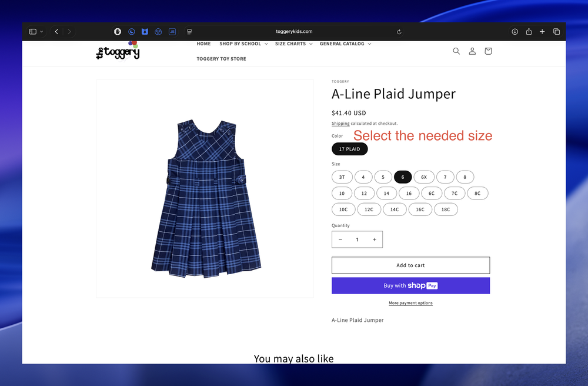Decrease quantity with the minus button
This screenshot has height=386, width=588.
pyautogui.click(x=340, y=239)
